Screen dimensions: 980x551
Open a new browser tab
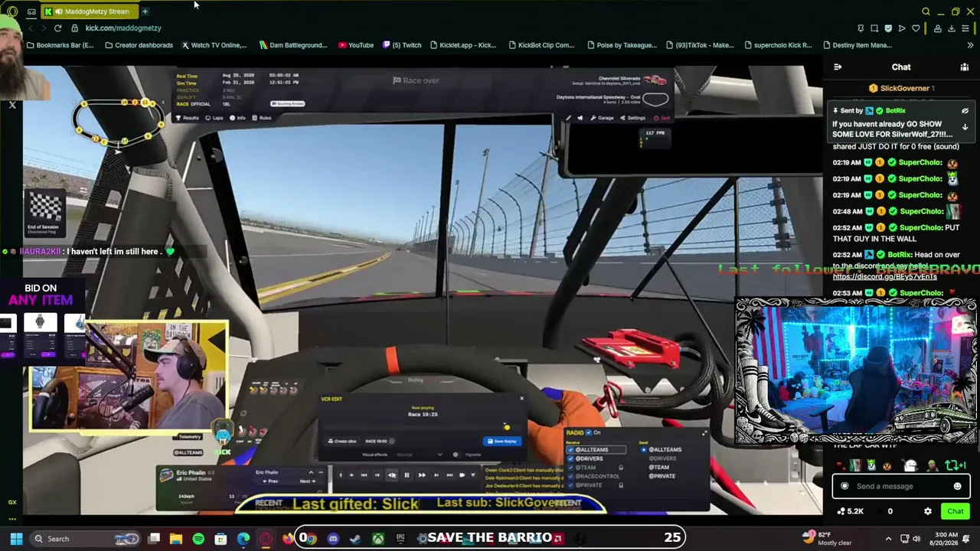click(145, 11)
